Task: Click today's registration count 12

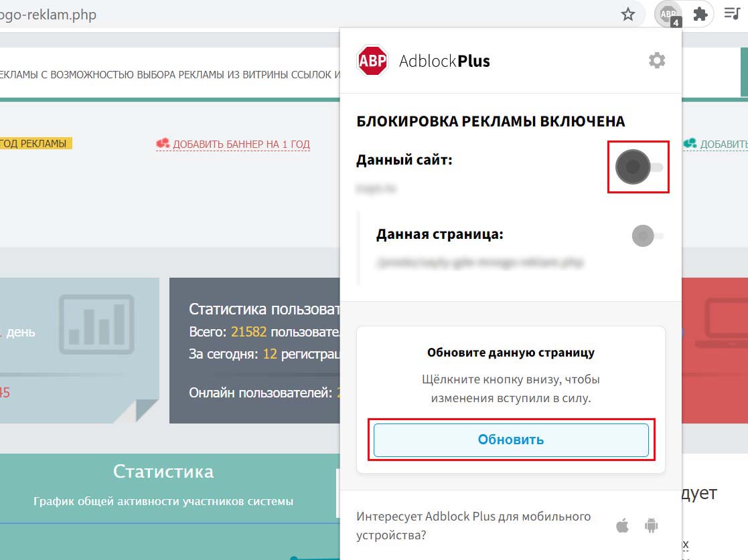Action: (270, 354)
